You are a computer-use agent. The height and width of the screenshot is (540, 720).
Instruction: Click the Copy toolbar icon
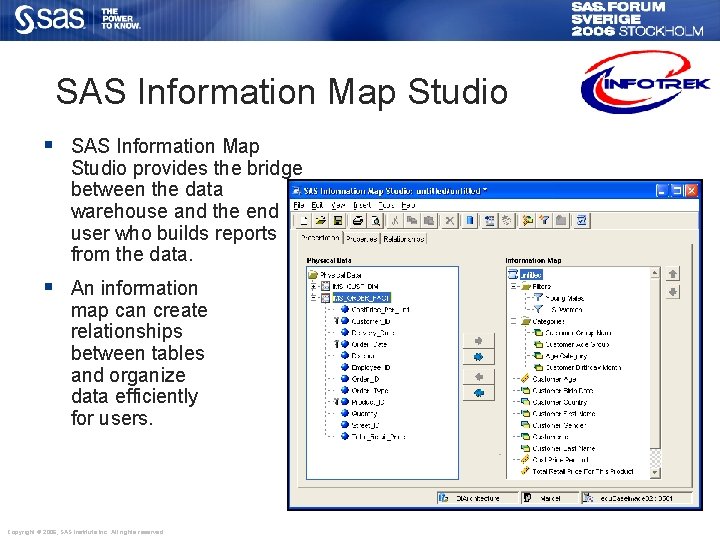click(412, 221)
